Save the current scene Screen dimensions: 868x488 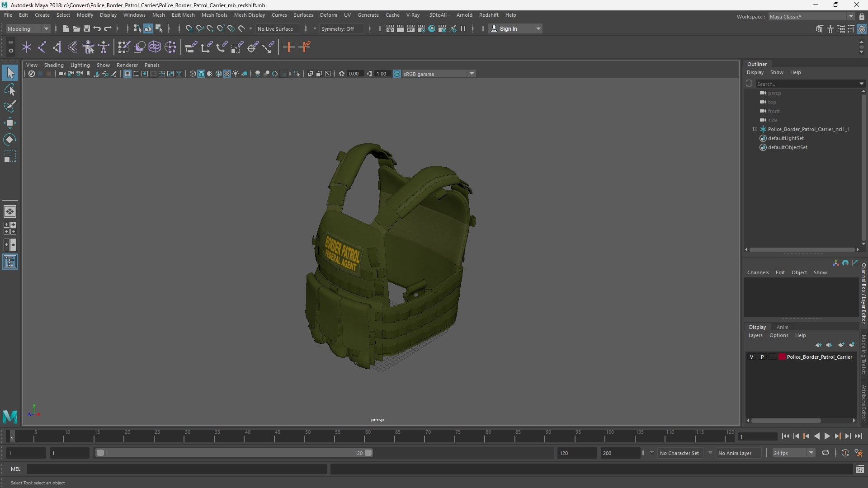(x=87, y=29)
